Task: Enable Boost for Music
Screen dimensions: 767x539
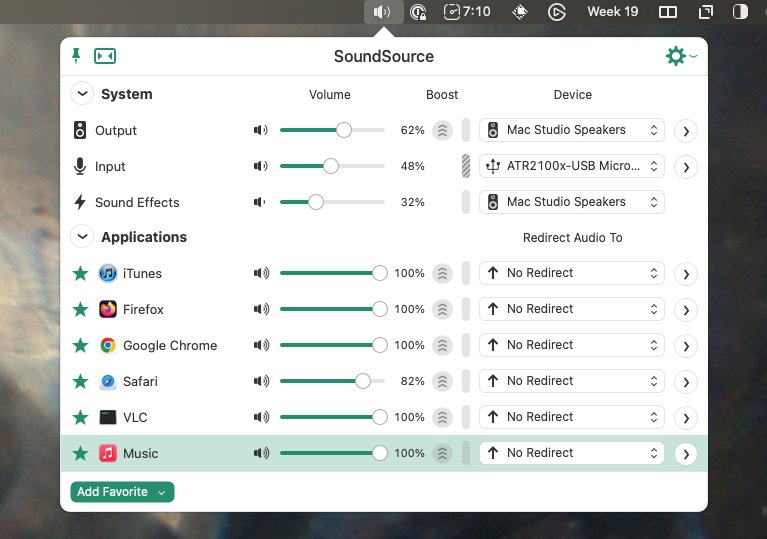Action: click(442, 453)
